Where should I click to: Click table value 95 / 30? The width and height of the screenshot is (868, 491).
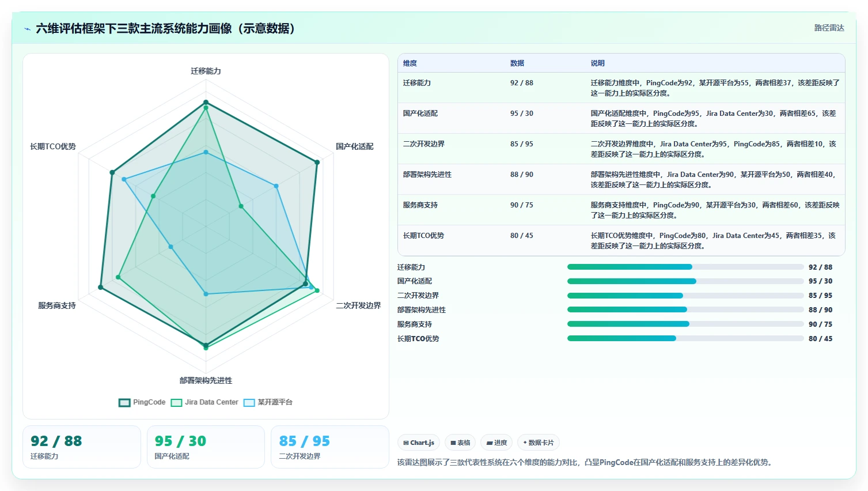[522, 114]
